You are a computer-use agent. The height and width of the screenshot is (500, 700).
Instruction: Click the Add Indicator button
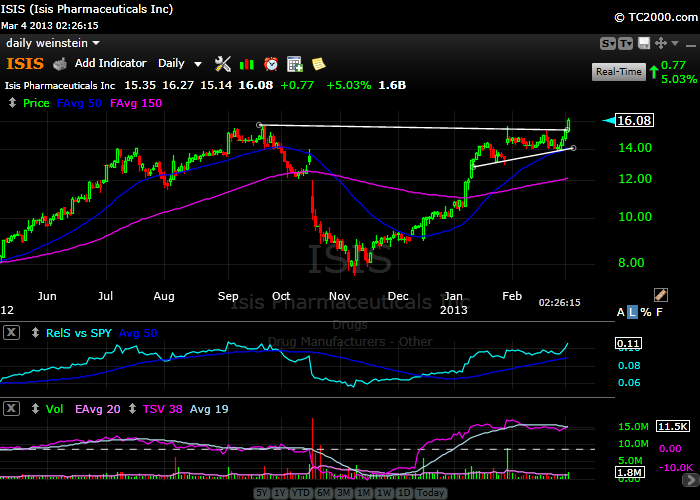(x=110, y=63)
